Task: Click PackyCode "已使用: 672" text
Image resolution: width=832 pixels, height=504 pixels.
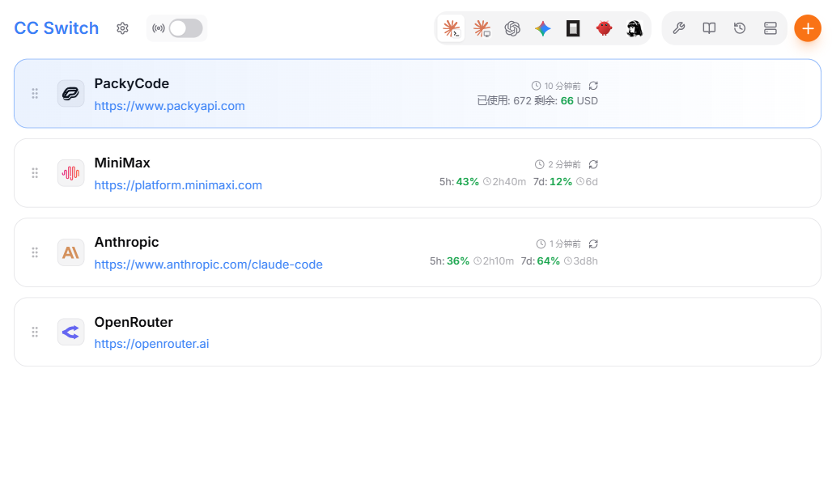Action: coord(504,101)
